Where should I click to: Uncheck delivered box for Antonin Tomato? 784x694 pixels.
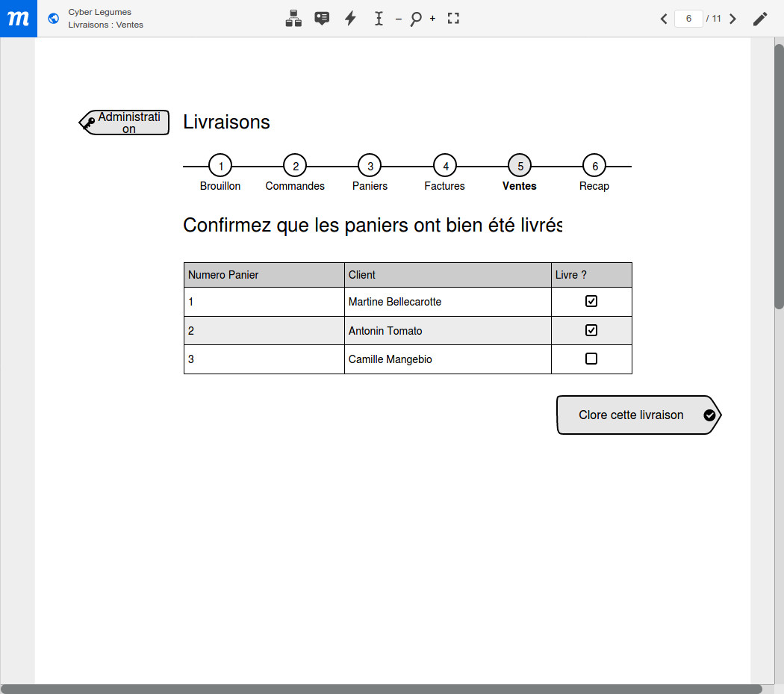[591, 330]
